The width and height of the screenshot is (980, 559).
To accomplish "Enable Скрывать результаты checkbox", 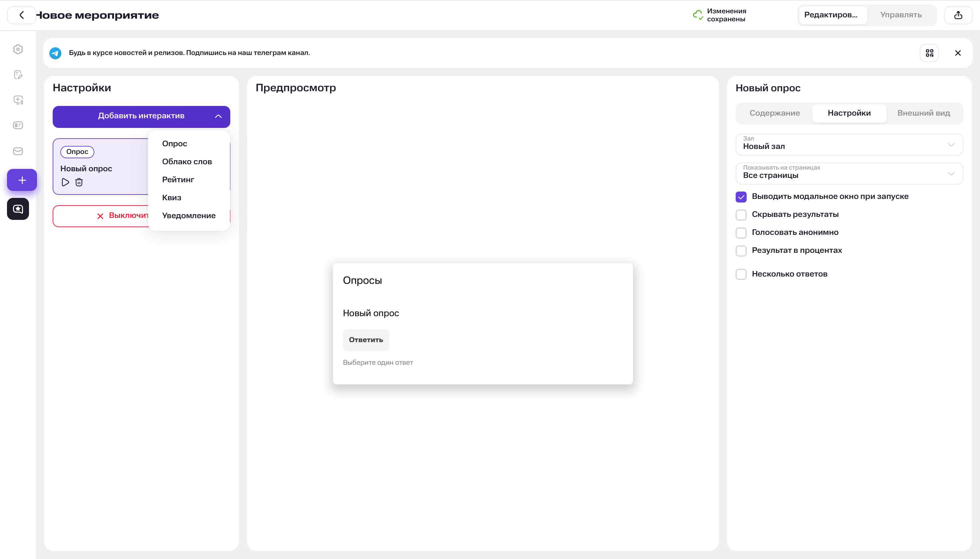I will point(741,215).
